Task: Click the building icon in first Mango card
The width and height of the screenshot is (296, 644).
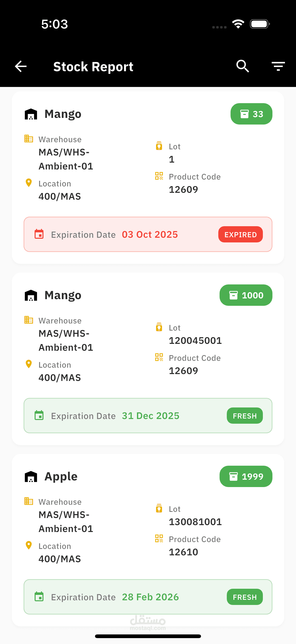Action: tap(28, 139)
